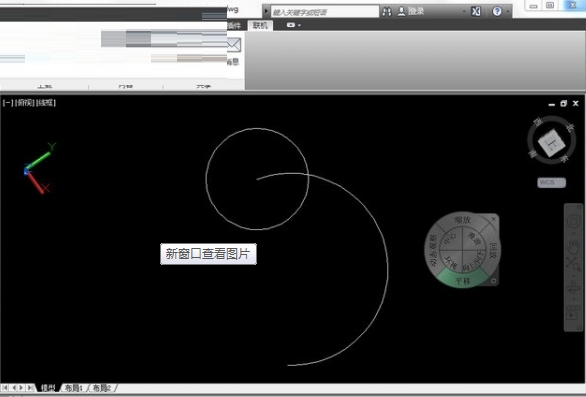Click the binoculars search icon
Image resolution: width=586 pixels, height=397 pixels.
[387, 12]
